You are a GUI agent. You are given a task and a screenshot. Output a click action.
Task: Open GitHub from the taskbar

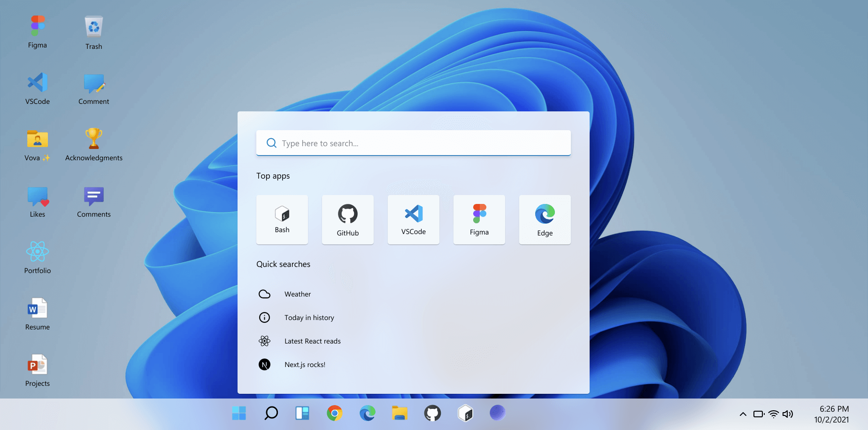(433, 414)
